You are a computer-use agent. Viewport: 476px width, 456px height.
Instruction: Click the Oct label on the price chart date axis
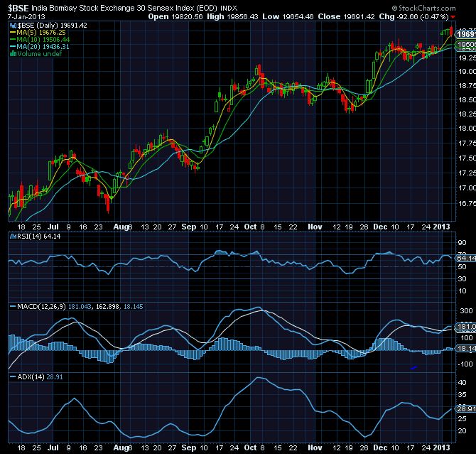click(x=250, y=227)
